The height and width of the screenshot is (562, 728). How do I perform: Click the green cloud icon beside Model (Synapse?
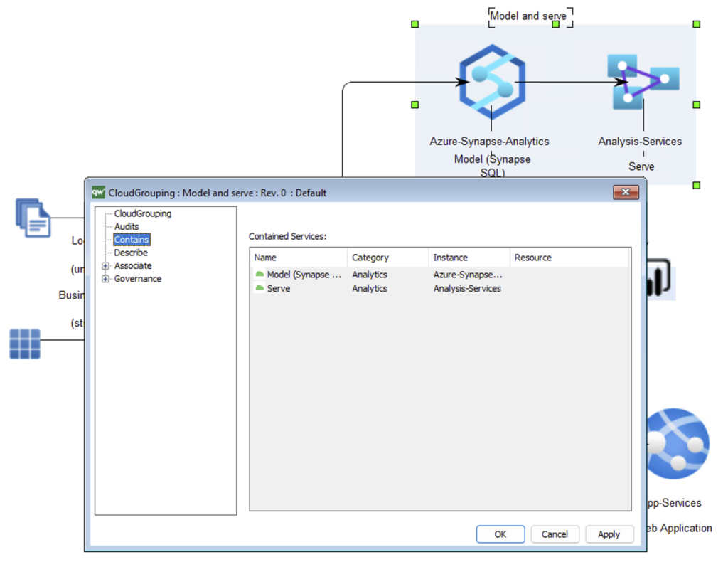259,274
